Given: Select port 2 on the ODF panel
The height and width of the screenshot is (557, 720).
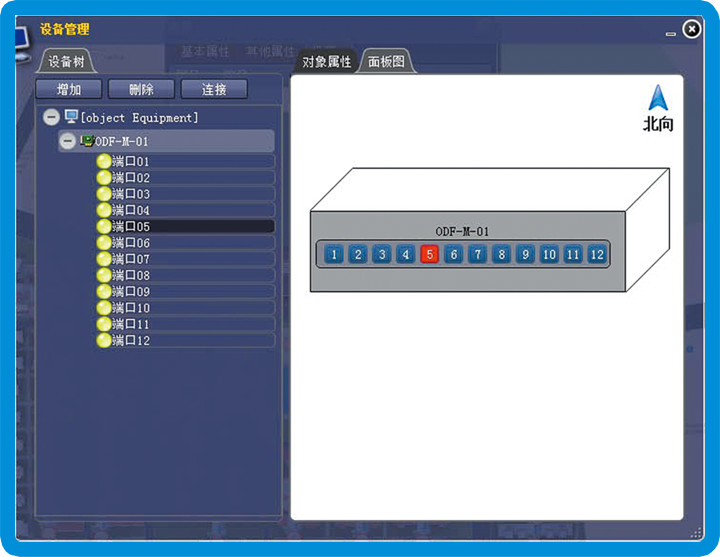Looking at the screenshot, I should pos(358,254).
